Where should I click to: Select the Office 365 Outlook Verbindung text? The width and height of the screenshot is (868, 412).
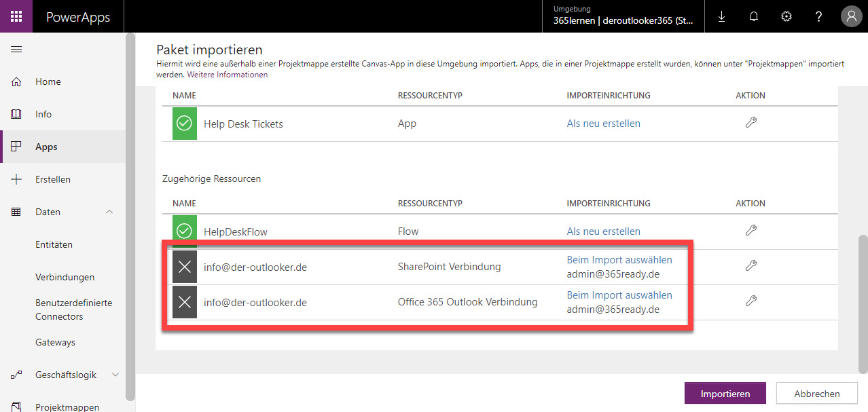tap(467, 302)
